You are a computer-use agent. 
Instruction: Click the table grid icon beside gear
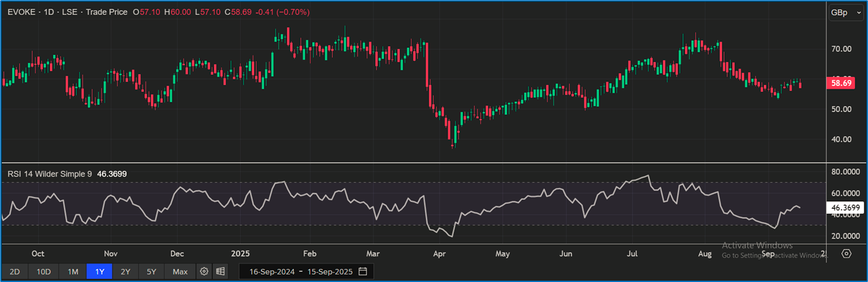tap(220, 271)
